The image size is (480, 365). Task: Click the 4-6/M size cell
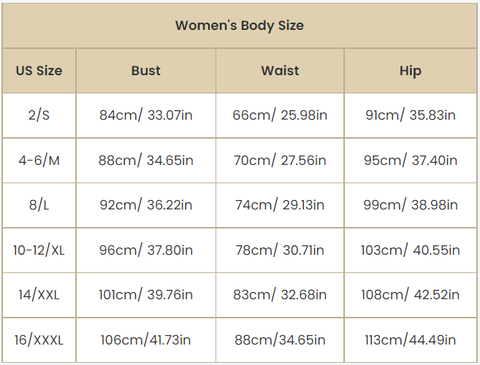pos(39,160)
